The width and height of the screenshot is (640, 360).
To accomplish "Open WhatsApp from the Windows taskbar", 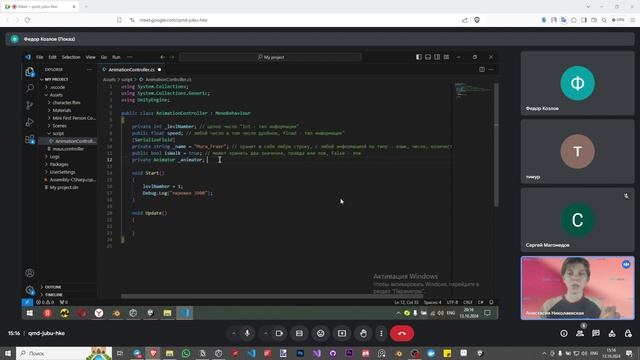I will [x=186, y=353].
